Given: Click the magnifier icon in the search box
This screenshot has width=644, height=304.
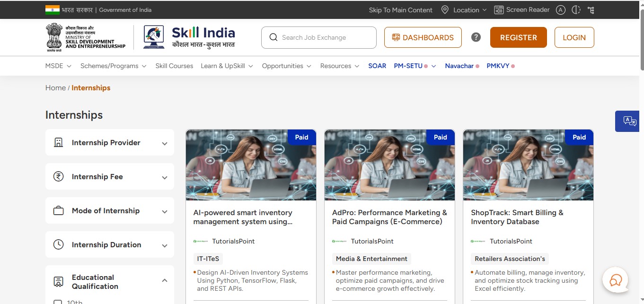Looking at the screenshot, I should (x=273, y=37).
